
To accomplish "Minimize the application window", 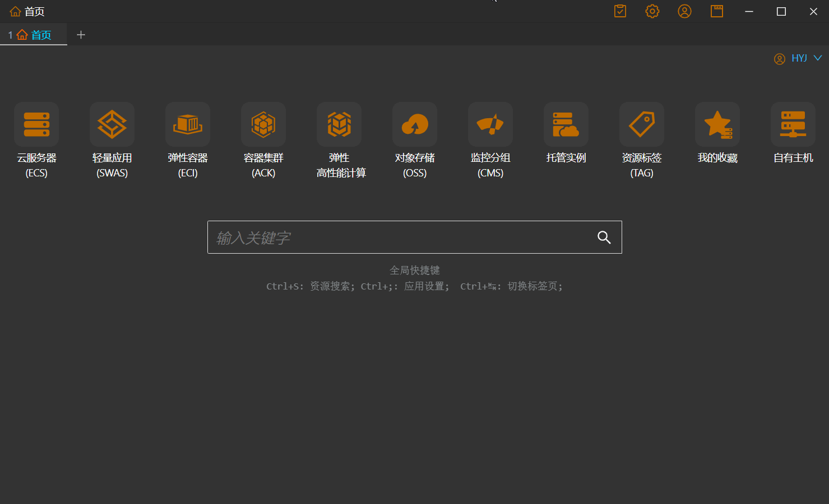I will 749,11.
